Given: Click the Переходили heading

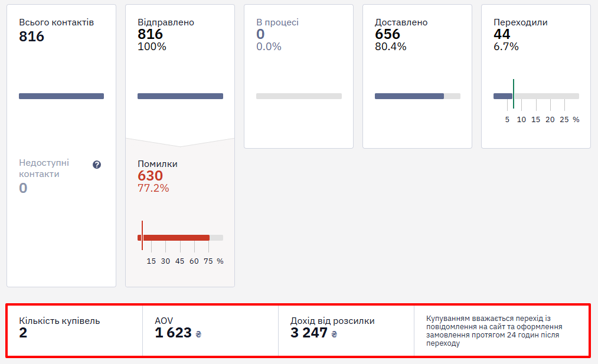Looking at the screenshot, I should point(521,22).
